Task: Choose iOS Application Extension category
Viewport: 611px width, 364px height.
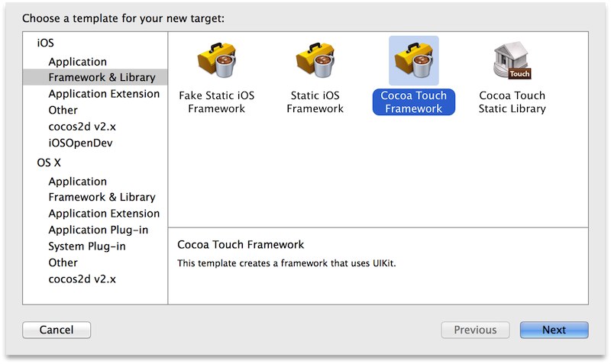Action: pyautogui.click(x=104, y=94)
